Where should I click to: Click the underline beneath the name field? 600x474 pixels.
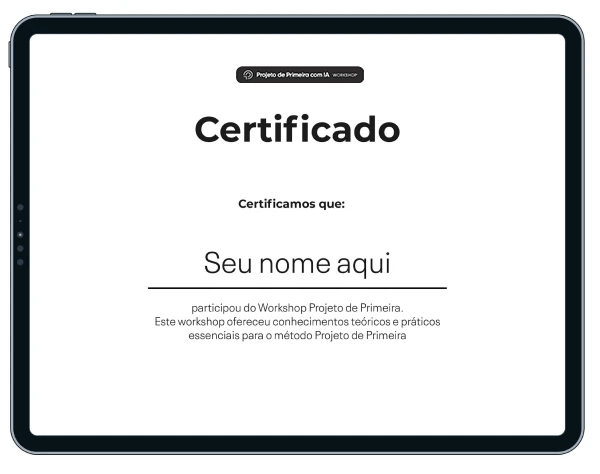(x=297, y=288)
